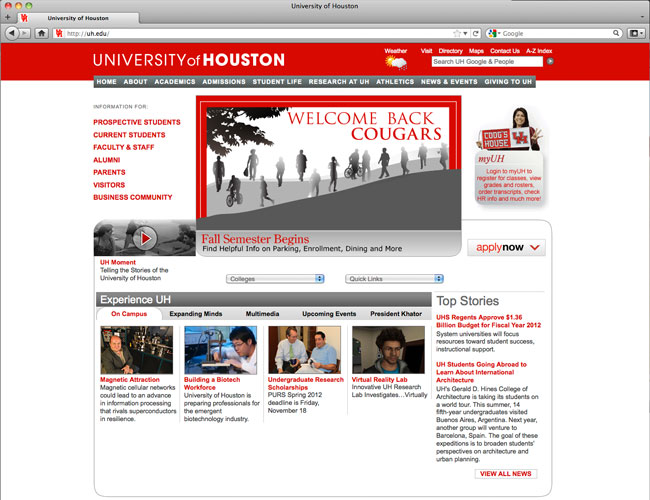The height and width of the screenshot is (500, 650).
Task: Open UHS Regents Approve budget story
Action: (488, 321)
